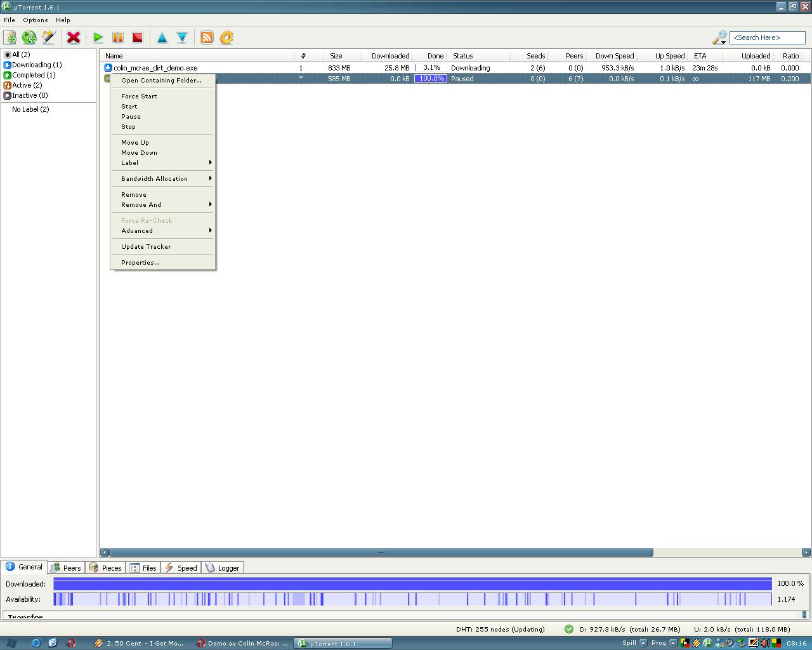Choose Open Containing Folder... from the context menu
This screenshot has width=812, height=650.
click(x=163, y=80)
